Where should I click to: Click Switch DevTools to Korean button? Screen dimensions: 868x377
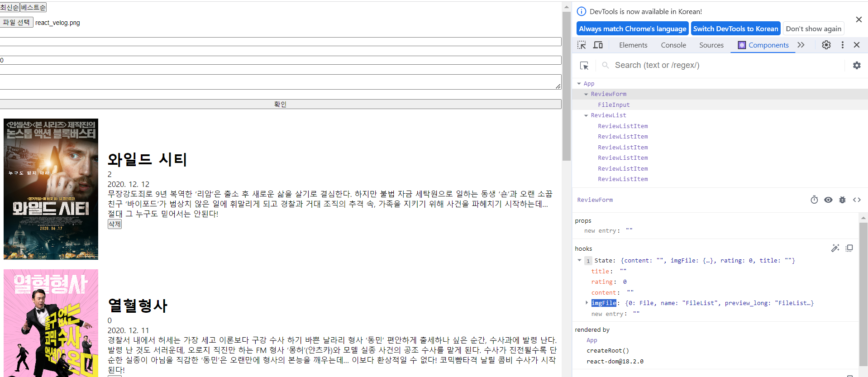pyautogui.click(x=735, y=29)
